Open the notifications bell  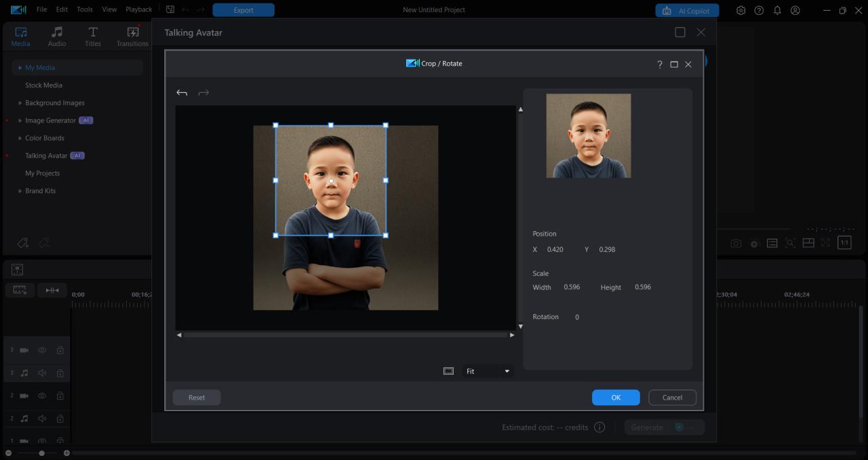click(x=777, y=10)
